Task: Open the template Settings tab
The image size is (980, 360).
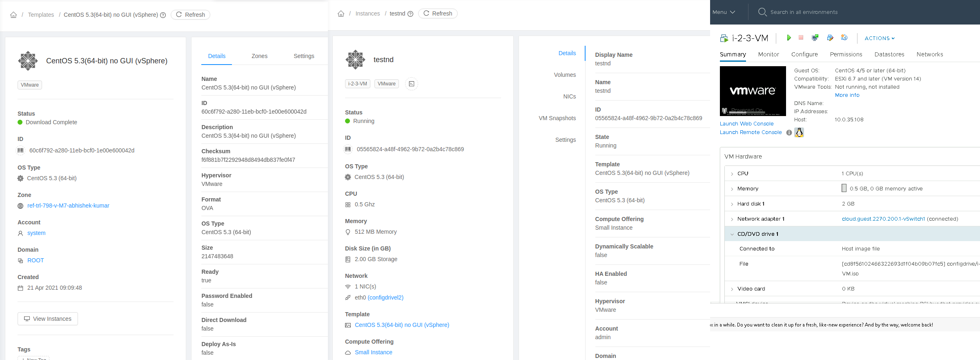Action: [x=304, y=56]
